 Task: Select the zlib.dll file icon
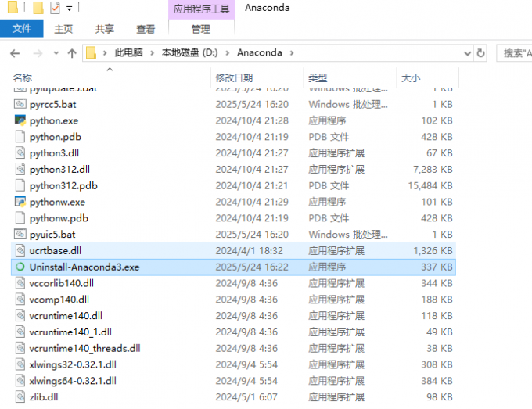20,396
